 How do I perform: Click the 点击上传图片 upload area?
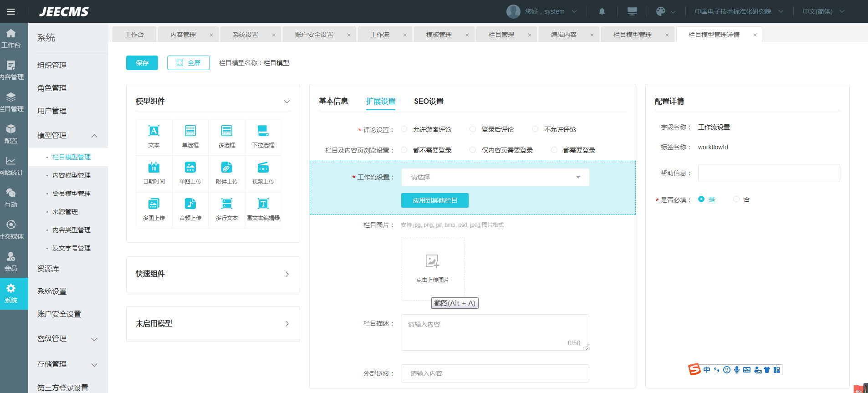[x=433, y=268]
